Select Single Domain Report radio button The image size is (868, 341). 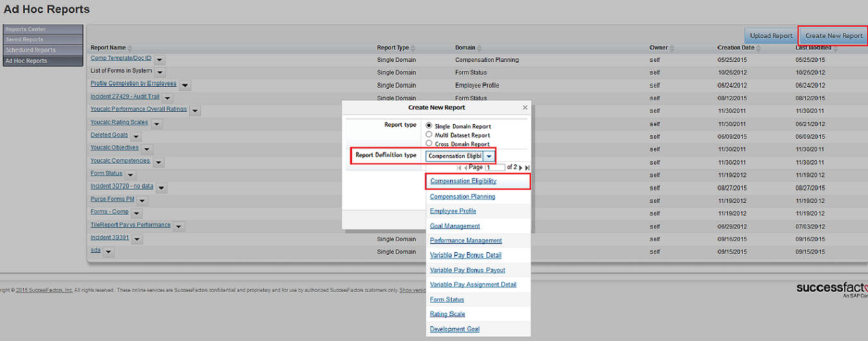pos(429,126)
